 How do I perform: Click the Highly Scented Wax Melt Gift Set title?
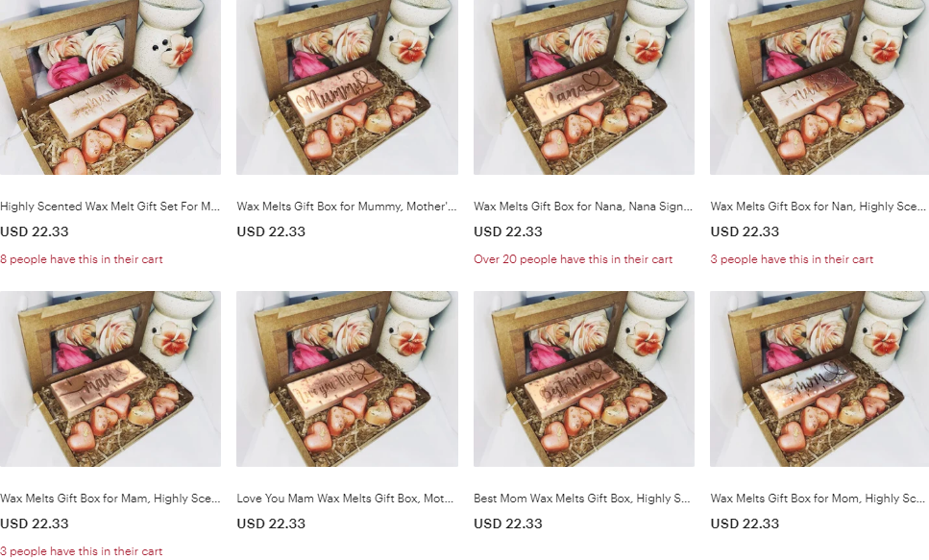tap(110, 207)
